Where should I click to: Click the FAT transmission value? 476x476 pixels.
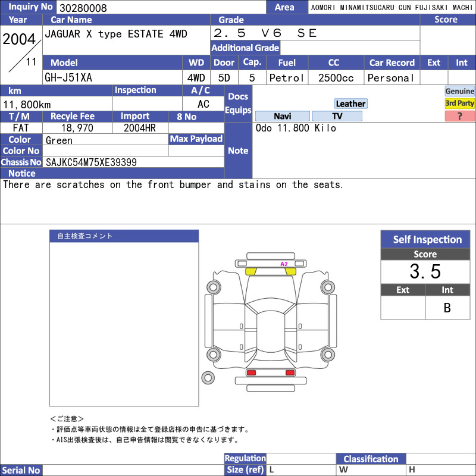[x=21, y=128]
